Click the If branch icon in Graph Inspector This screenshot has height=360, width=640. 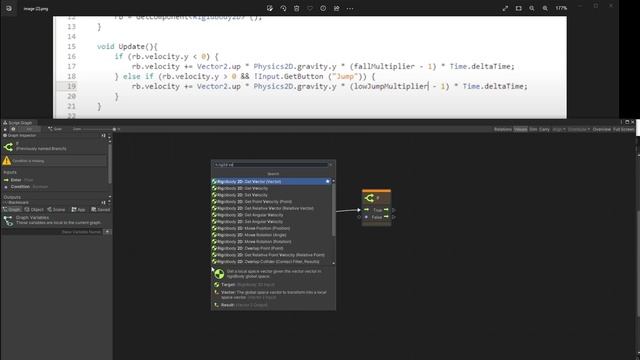(x=8, y=146)
